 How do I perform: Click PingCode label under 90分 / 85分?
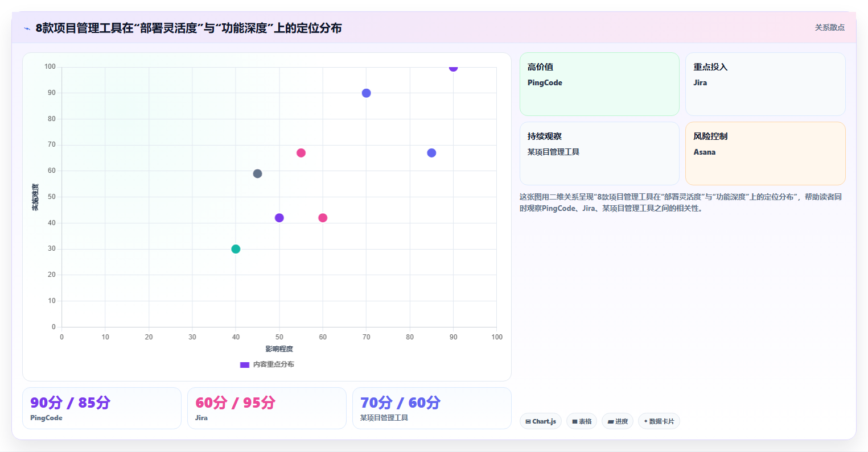click(x=46, y=418)
